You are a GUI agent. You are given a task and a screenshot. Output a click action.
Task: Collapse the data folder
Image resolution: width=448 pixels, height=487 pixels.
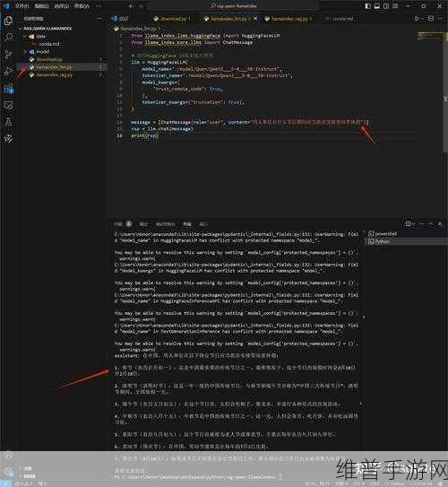click(x=25, y=37)
